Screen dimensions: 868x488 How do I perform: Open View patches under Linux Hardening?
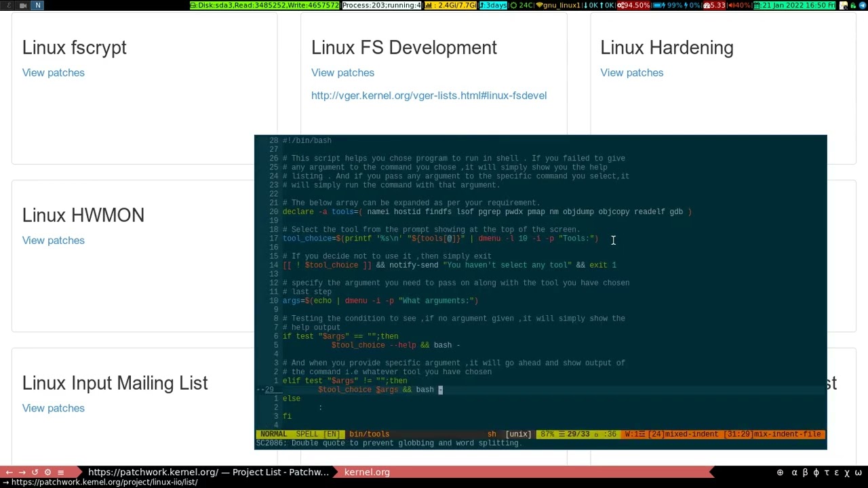coord(631,73)
